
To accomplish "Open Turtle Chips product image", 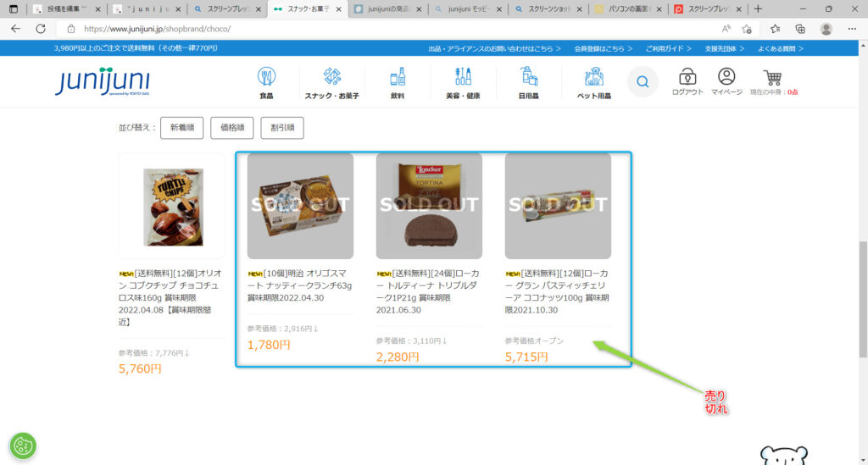I will (x=171, y=206).
